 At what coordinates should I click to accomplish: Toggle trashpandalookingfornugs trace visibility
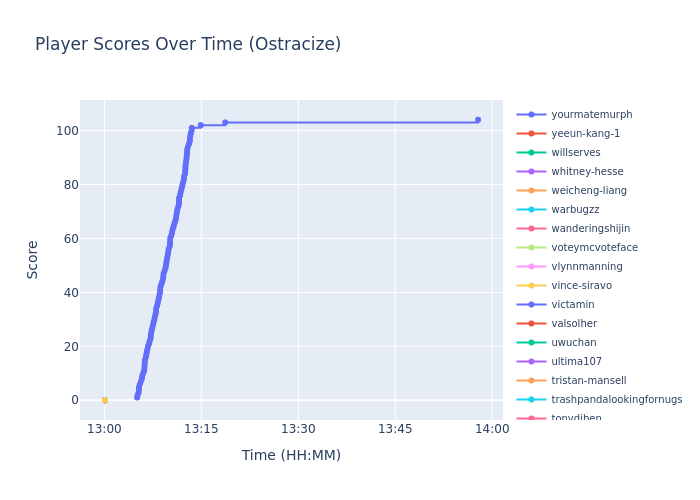[616, 400]
